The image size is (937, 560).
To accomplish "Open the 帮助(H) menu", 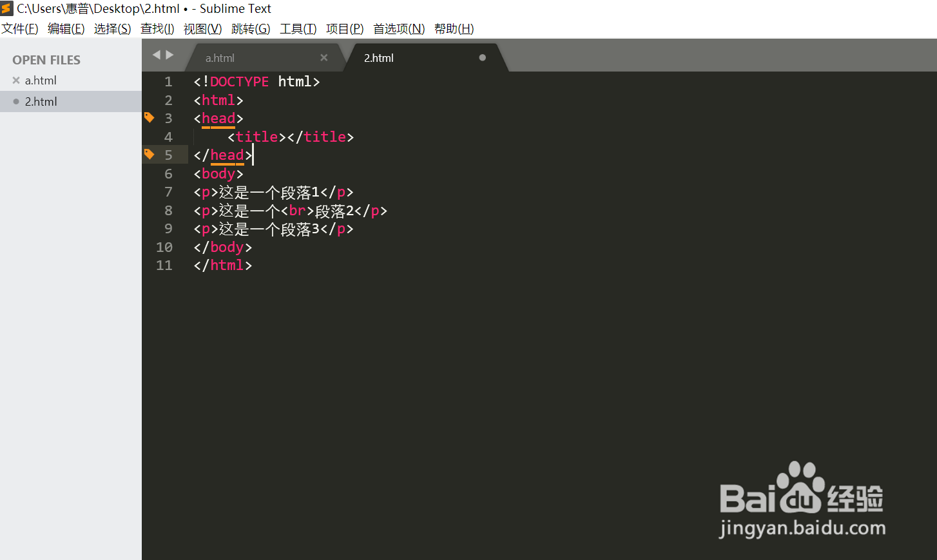I will pos(454,28).
